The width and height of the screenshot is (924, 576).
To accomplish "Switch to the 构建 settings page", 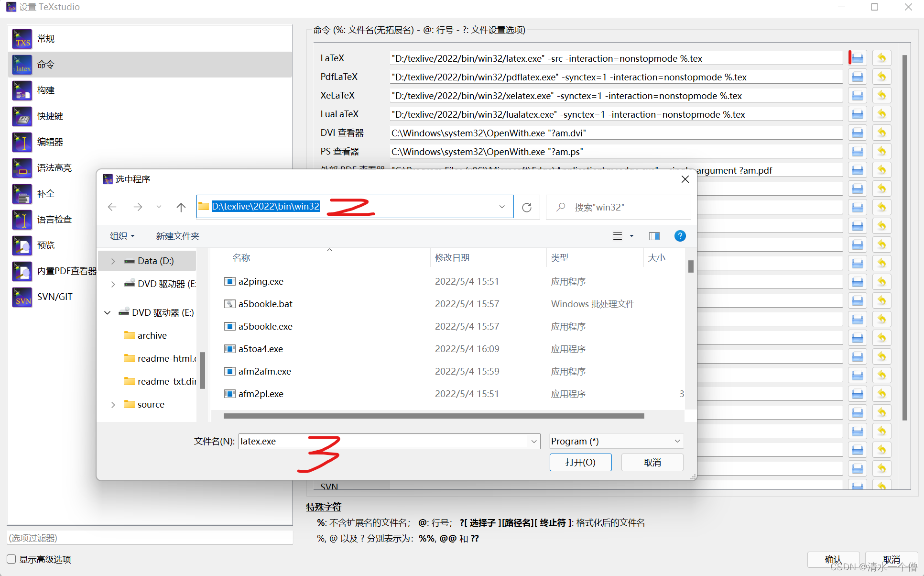I will (x=46, y=90).
